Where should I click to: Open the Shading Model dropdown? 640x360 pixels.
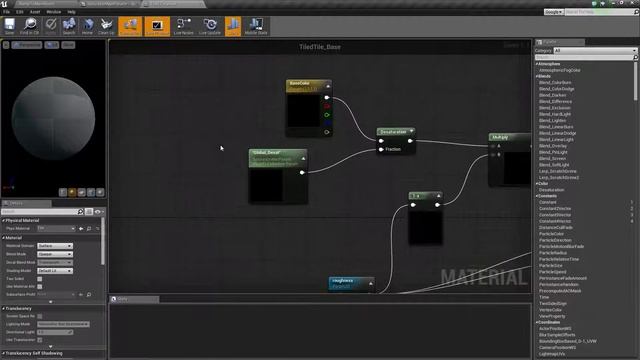pyautogui.click(x=55, y=271)
